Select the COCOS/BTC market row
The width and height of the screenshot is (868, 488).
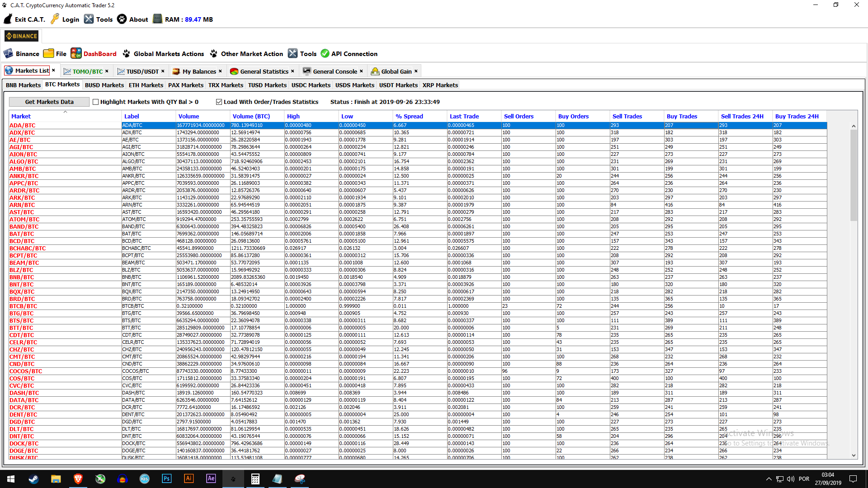418,371
